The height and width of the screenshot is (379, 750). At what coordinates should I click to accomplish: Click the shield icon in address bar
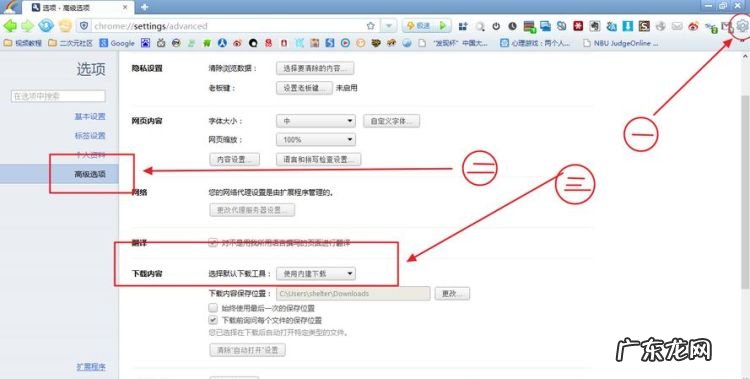(x=84, y=26)
